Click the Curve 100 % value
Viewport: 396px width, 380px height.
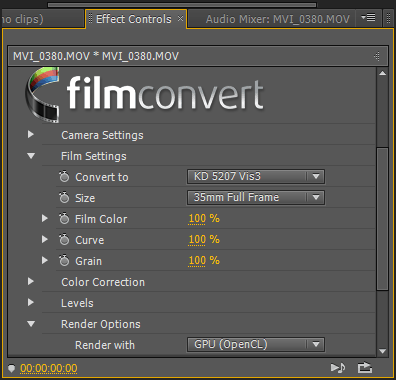204,240
